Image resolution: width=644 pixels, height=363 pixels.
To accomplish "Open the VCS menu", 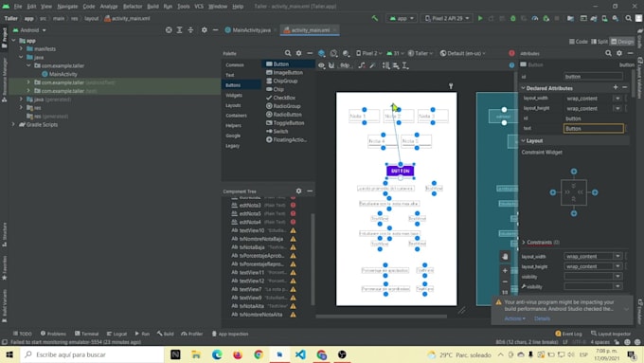I will (x=199, y=7).
